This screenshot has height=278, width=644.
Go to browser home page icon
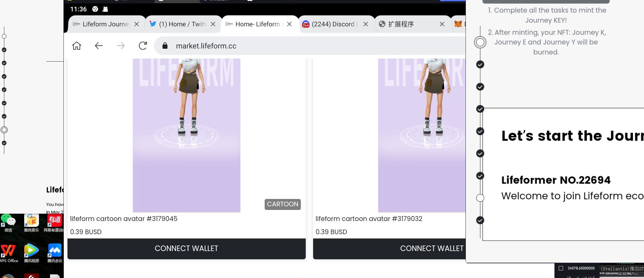pyautogui.click(x=77, y=46)
